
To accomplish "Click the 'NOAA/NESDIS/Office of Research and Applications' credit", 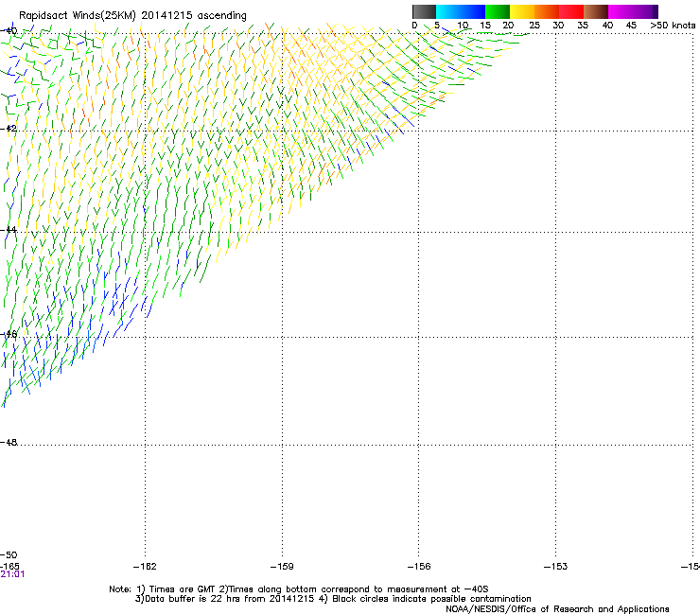I will (557, 609).
